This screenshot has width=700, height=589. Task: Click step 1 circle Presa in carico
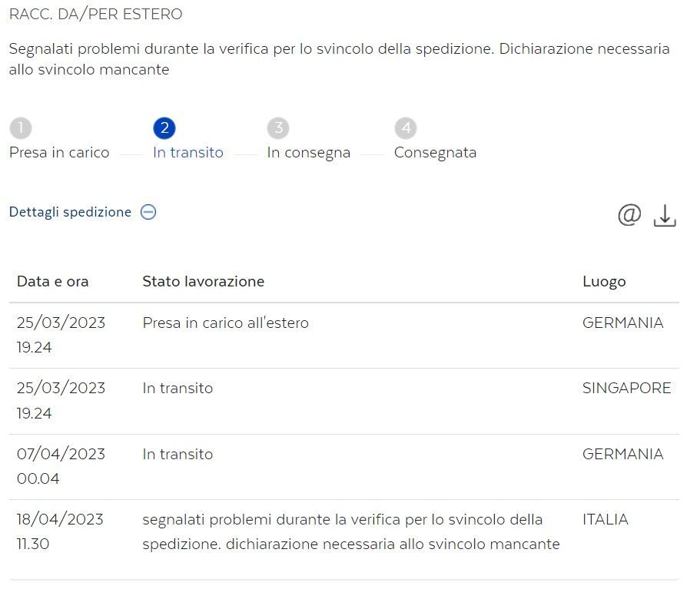(21, 127)
